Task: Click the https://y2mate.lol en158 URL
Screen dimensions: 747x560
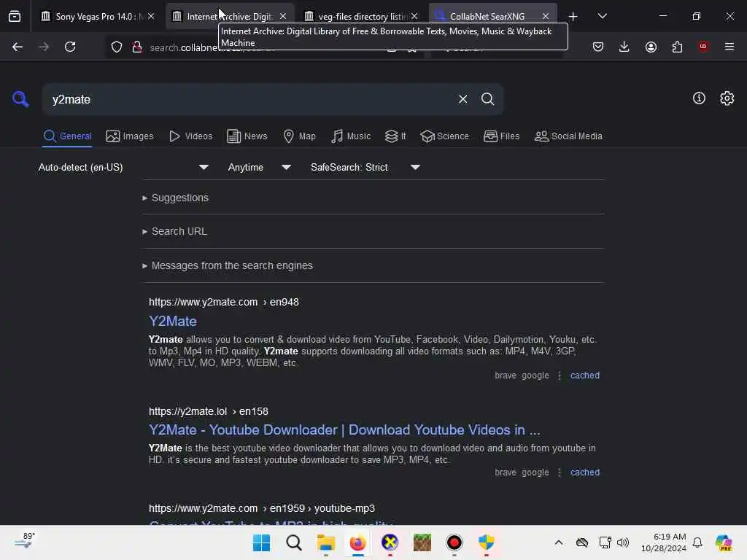Action: pyautogui.click(x=208, y=411)
